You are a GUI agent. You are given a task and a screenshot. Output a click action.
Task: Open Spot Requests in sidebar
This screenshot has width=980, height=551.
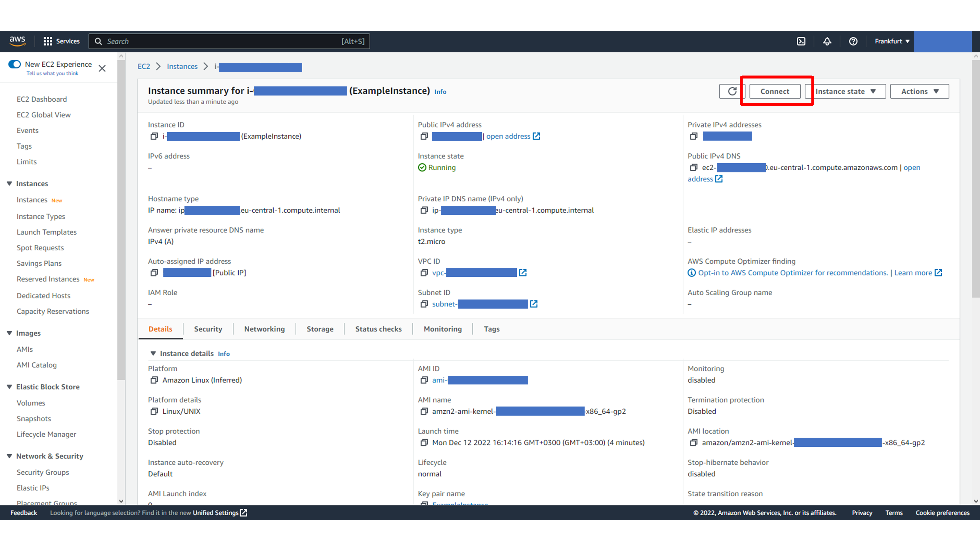pos(40,248)
